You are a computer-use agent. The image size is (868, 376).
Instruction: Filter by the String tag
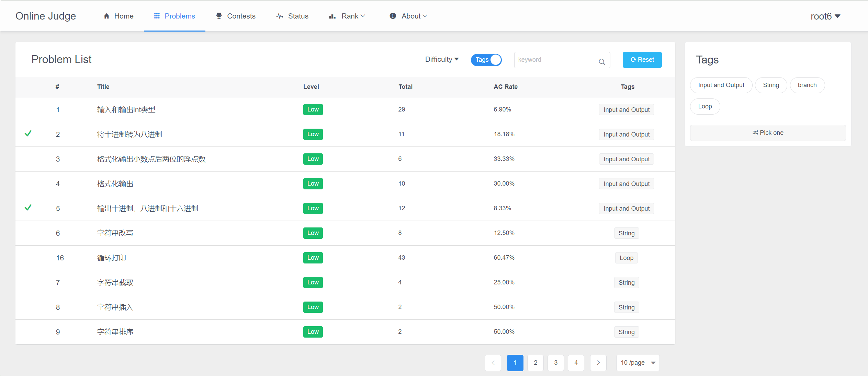point(771,85)
